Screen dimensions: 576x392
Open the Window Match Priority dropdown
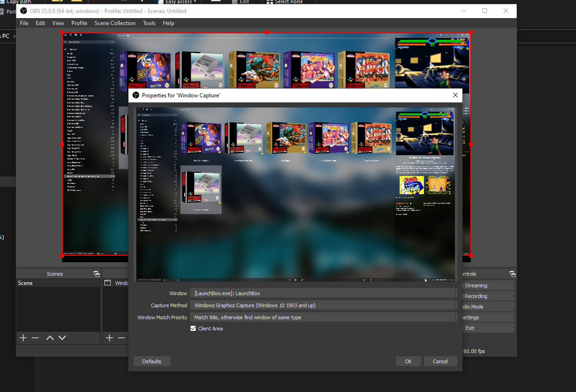tap(323, 317)
